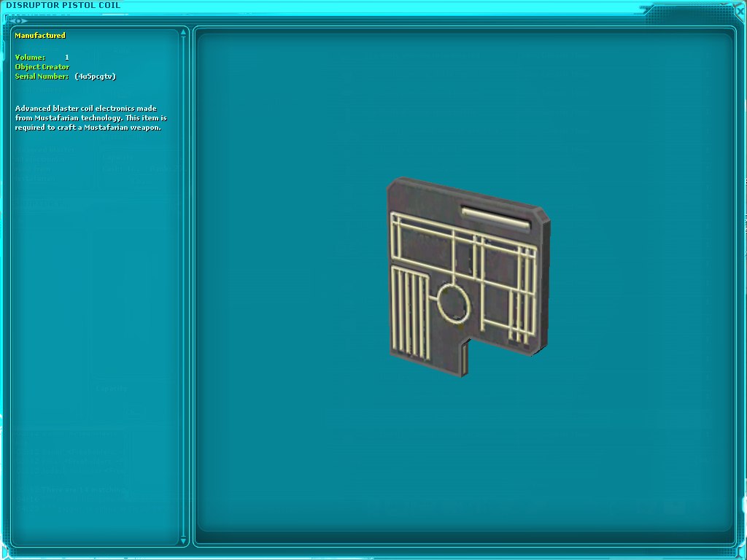The image size is (747, 560).
Task: Click the "Volume:" label
Action: (x=30, y=57)
